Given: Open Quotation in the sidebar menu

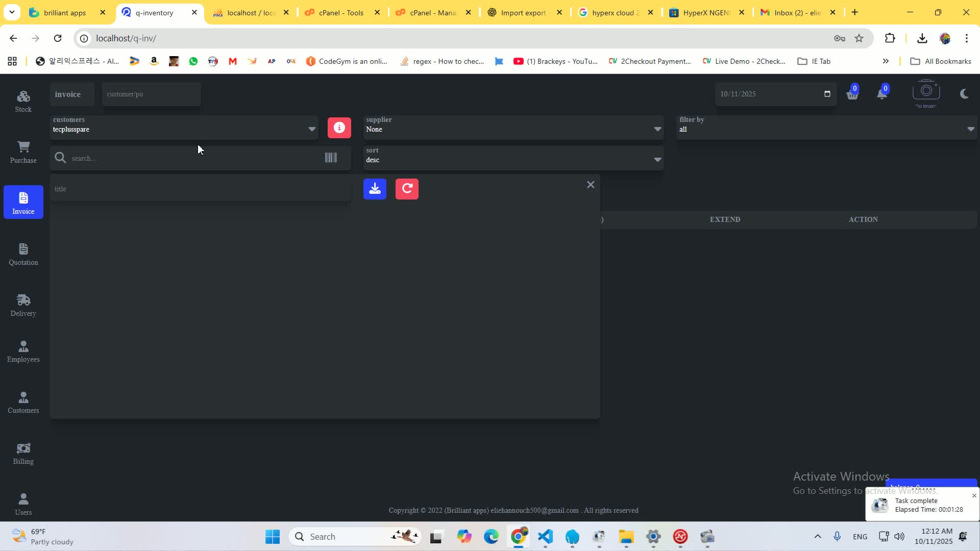Looking at the screenshot, I should click(x=23, y=254).
